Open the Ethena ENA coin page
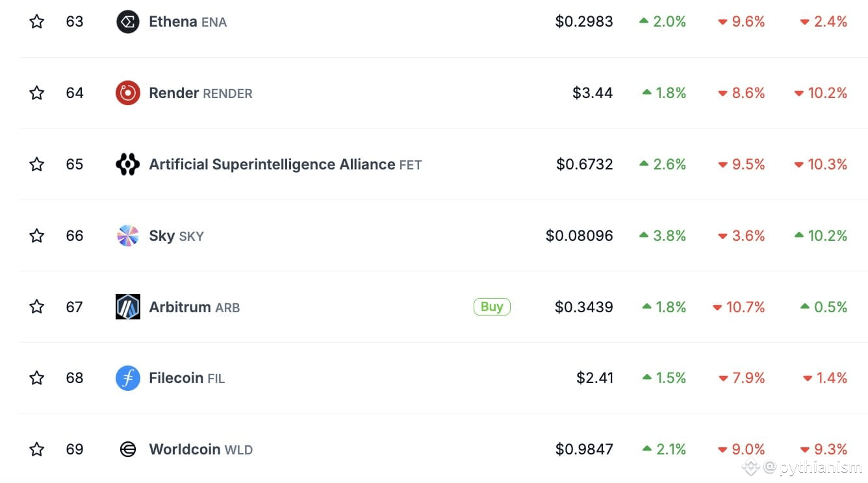This screenshot has height=483, width=868. (x=188, y=22)
